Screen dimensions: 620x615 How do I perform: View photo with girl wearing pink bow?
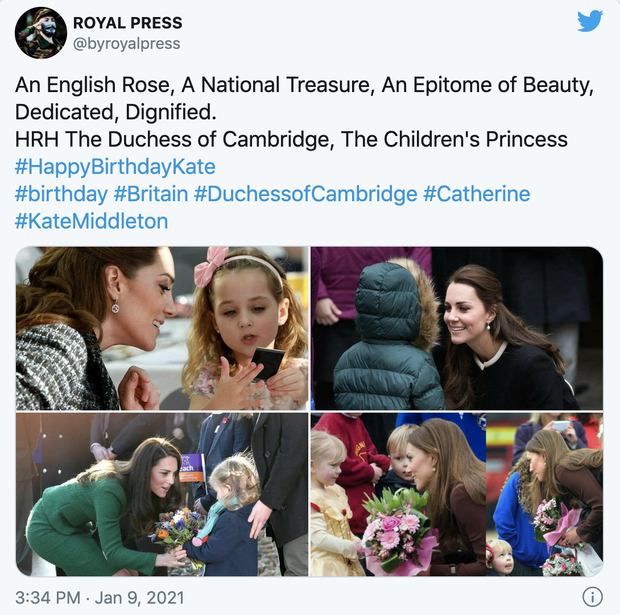(x=162, y=328)
